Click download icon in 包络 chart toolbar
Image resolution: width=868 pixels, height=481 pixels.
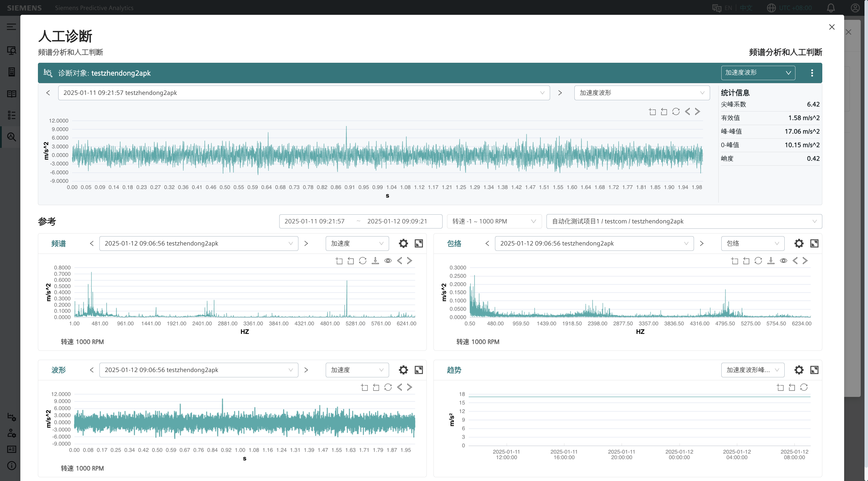click(x=771, y=261)
